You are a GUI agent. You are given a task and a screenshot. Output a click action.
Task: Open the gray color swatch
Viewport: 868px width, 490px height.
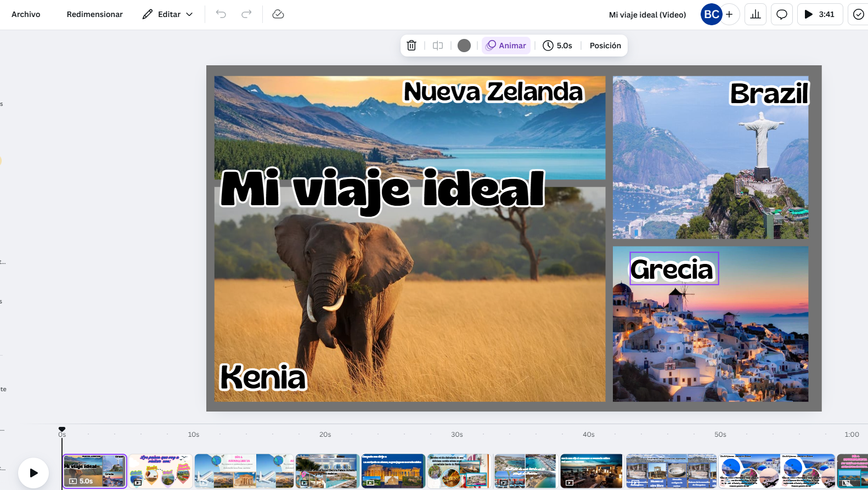coord(464,46)
